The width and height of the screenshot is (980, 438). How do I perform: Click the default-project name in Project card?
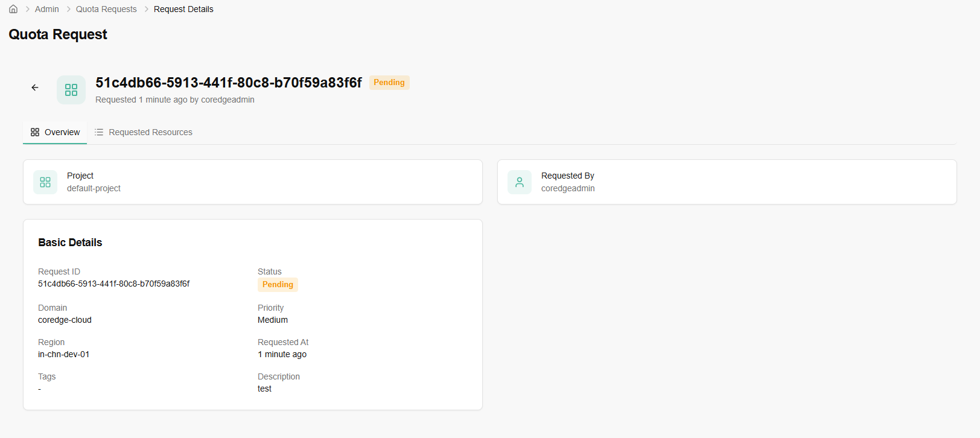coord(94,188)
